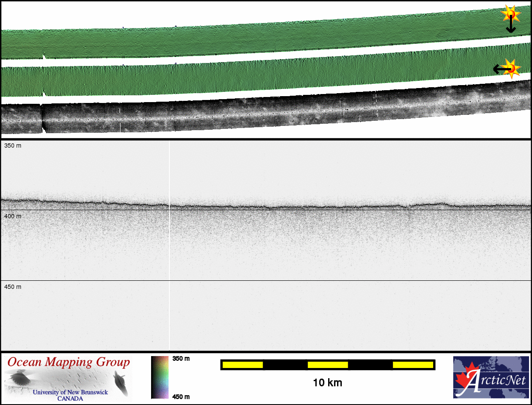Click the 350 m legend label

[x=180, y=359]
